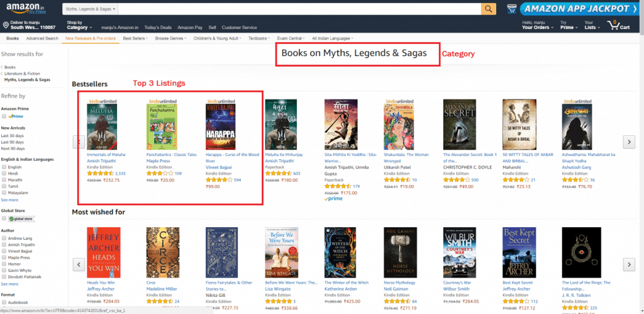Image resolution: width=644 pixels, height=314 pixels.
Task: Click in the main search input field
Action: coord(299,9)
